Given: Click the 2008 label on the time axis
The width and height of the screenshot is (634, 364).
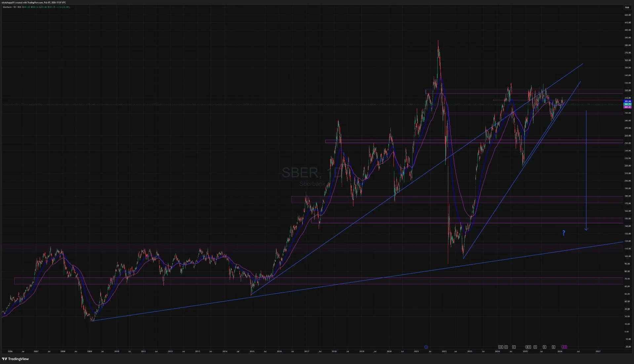Looking at the screenshot, I should tap(63, 351).
